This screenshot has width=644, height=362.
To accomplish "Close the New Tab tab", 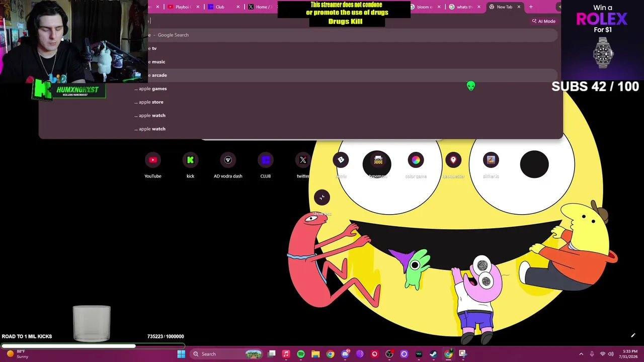I will [519, 7].
